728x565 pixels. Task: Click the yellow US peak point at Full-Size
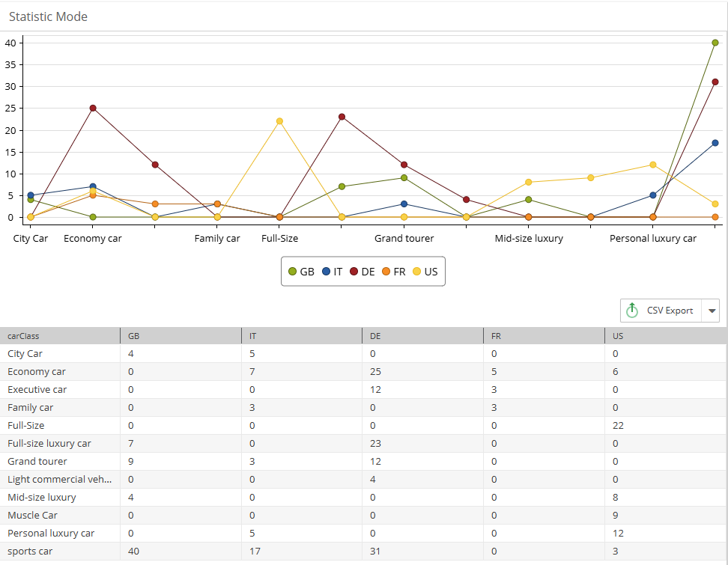point(279,120)
